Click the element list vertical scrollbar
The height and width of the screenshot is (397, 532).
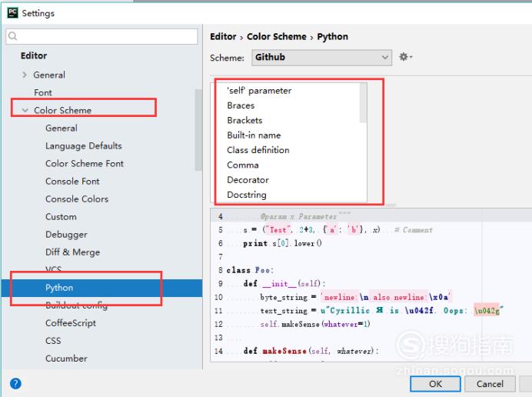363,102
